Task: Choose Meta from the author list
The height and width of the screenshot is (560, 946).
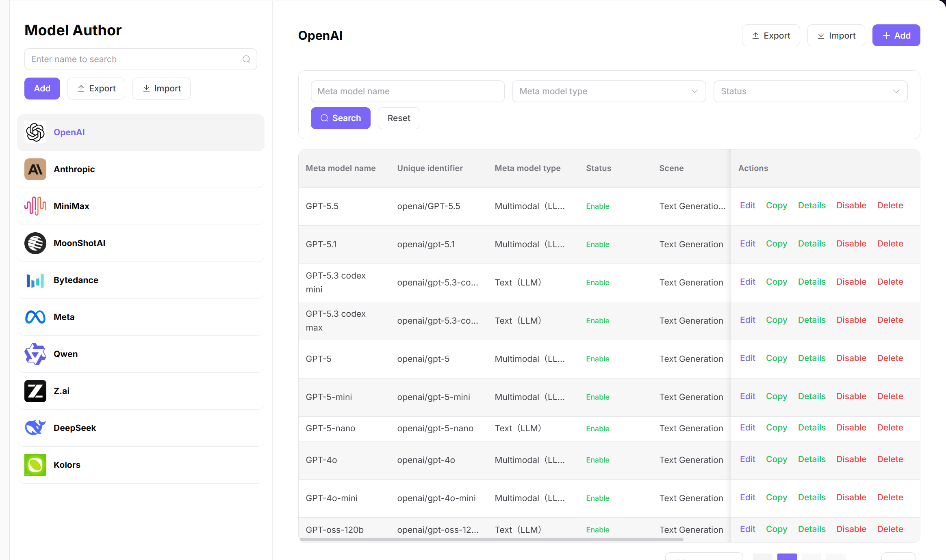Action: pos(141,317)
